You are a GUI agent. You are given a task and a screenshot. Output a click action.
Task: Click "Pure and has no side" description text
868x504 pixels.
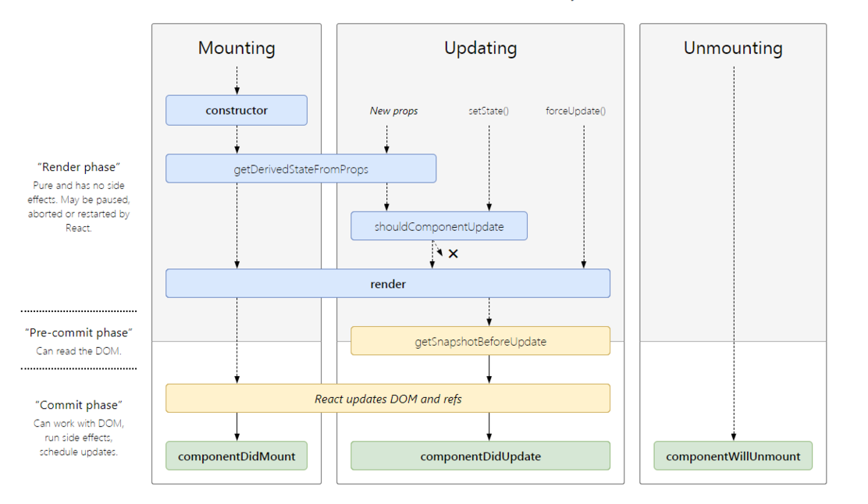tap(79, 186)
